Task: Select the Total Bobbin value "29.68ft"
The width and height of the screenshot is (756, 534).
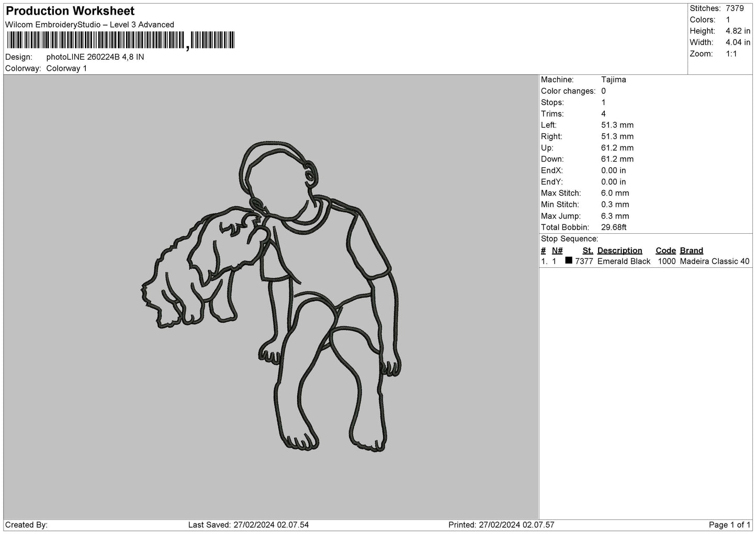Action: [614, 228]
